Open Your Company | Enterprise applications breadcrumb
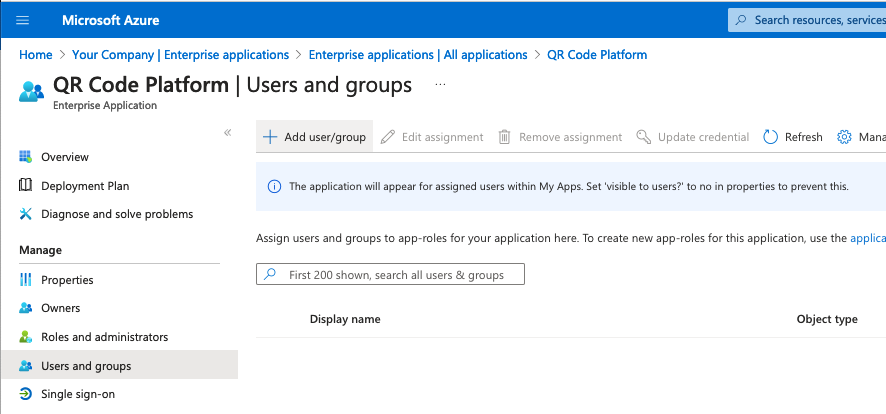The width and height of the screenshot is (886, 414). [x=181, y=55]
